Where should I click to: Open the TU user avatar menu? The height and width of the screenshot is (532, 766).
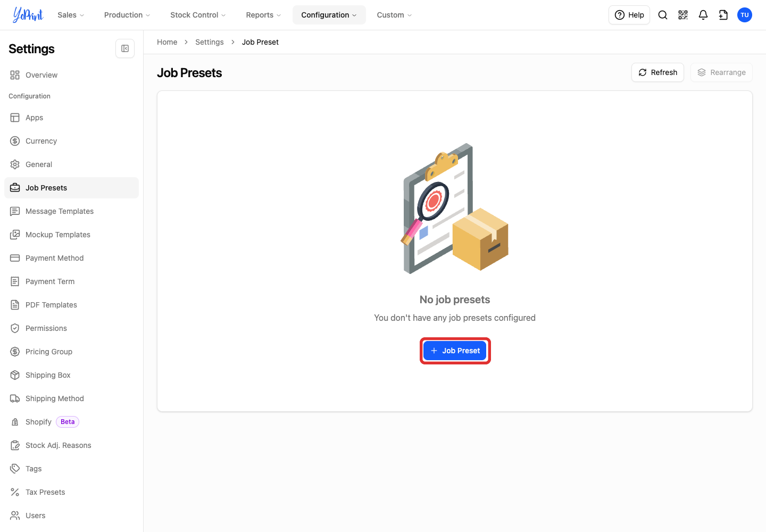click(745, 15)
